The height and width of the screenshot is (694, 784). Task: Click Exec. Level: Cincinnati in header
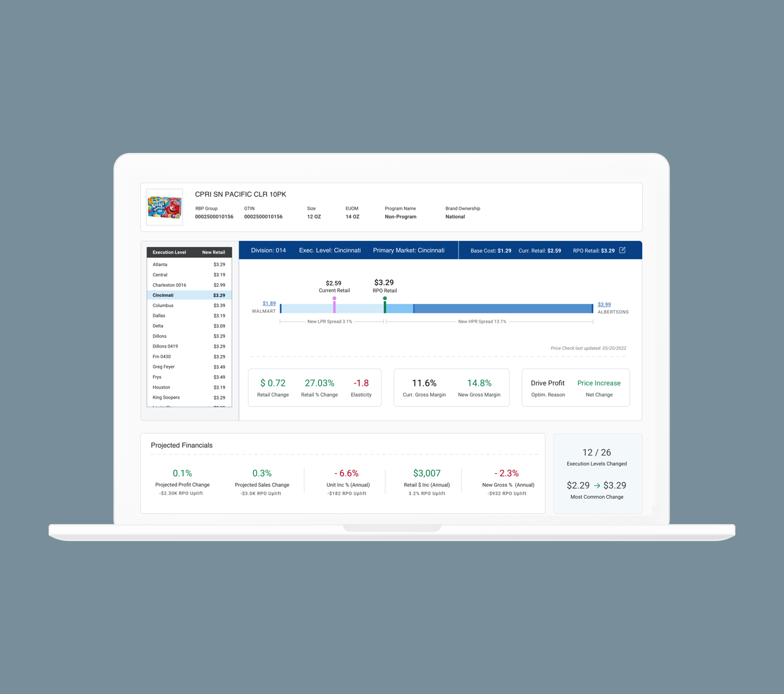(x=329, y=250)
